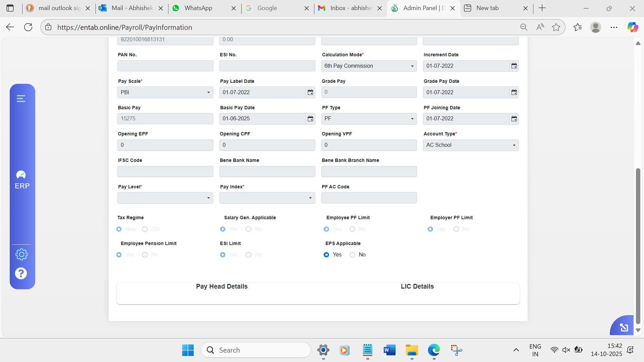Screen dimensions: 644x362
Task: Click the IFSC Code input field
Action: click(165, 172)
